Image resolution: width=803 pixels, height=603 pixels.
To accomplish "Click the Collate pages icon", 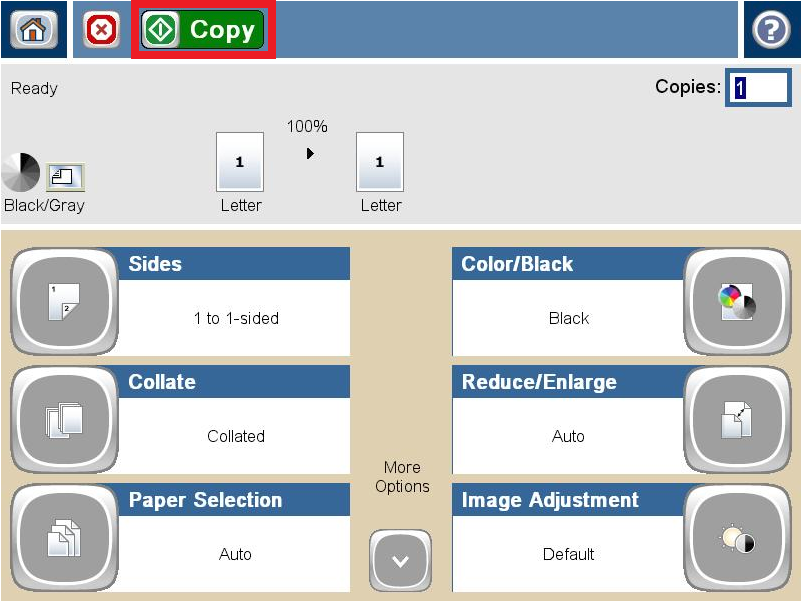I will tap(63, 420).
